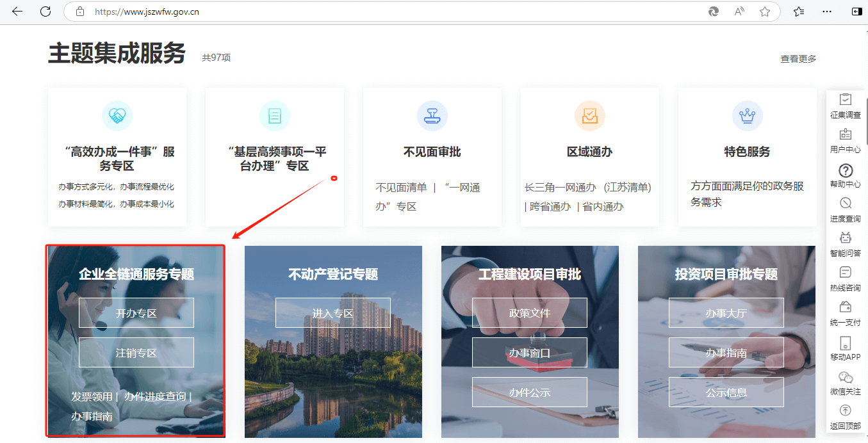Reload the page with the refresh icon
This screenshot has height=443, width=868.
point(45,12)
